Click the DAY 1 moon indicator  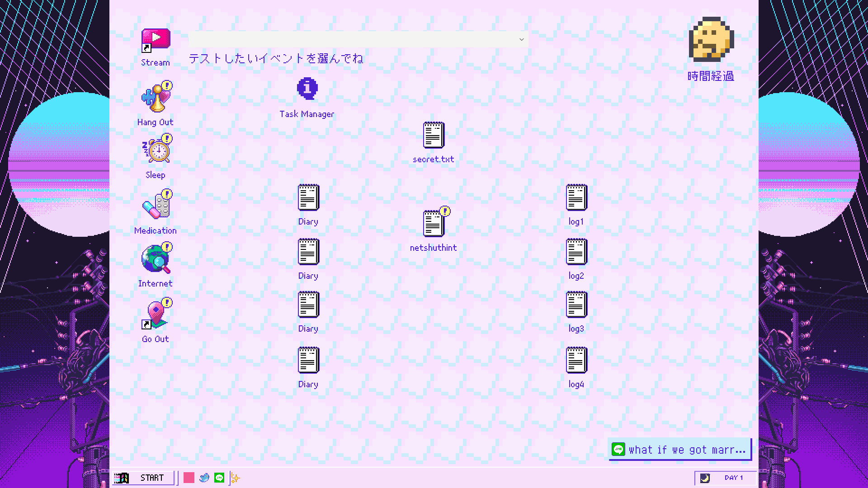[725, 478]
